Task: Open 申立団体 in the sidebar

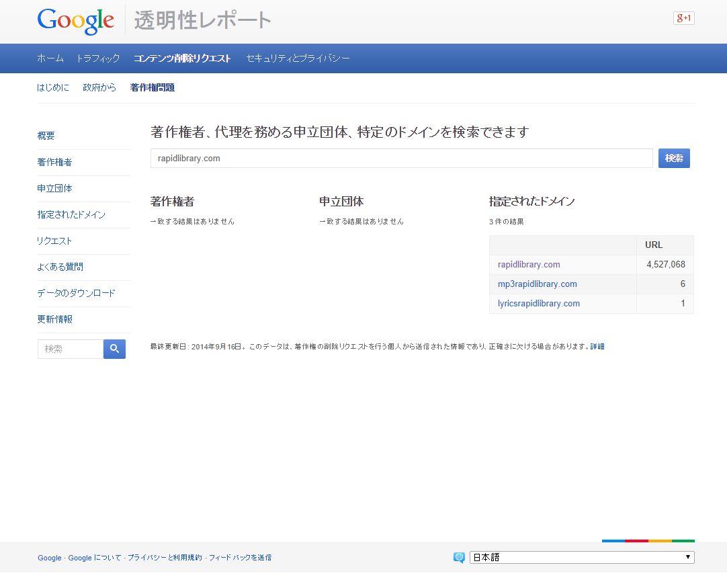Action: pos(54,188)
